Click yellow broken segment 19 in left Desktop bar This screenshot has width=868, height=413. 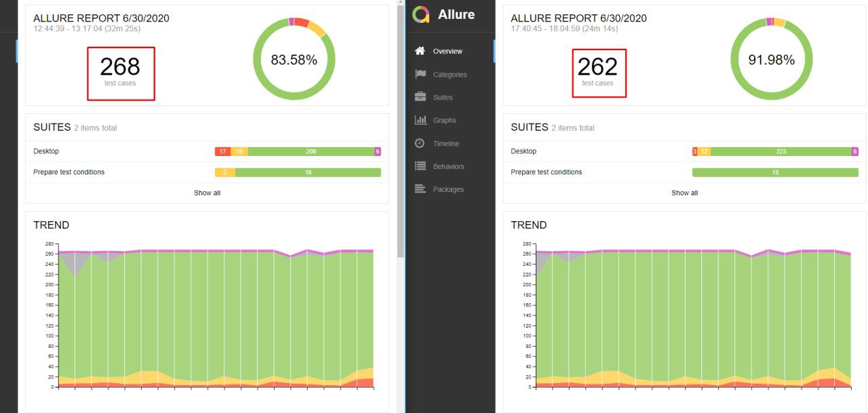[239, 151]
